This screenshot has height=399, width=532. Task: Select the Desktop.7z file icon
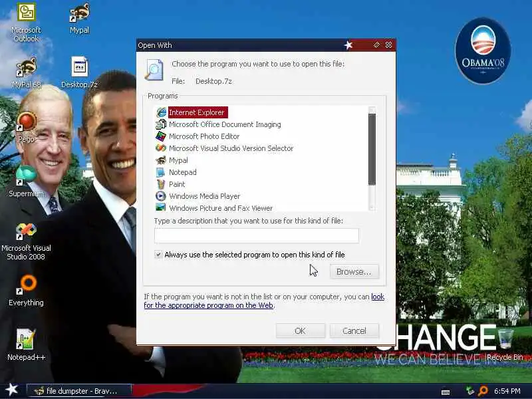pos(79,72)
